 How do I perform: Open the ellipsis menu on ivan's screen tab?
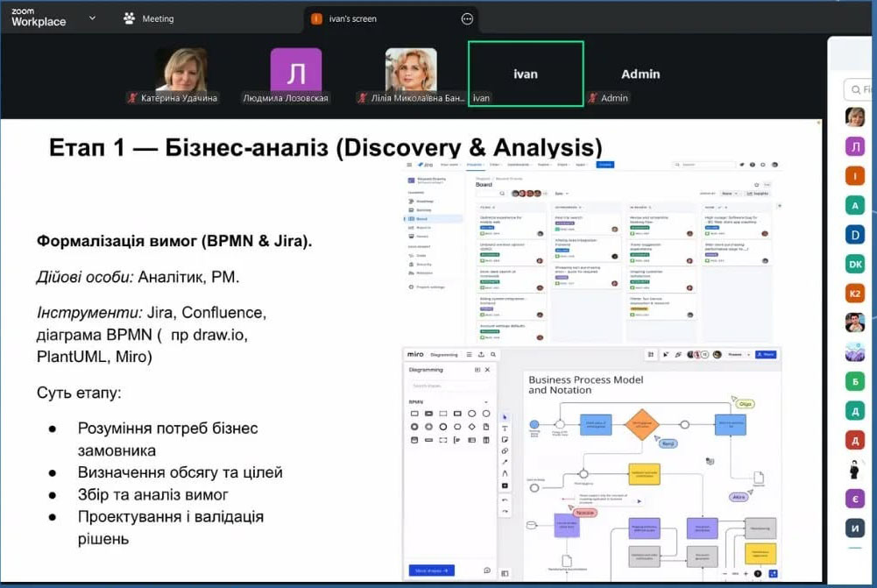click(467, 18)
